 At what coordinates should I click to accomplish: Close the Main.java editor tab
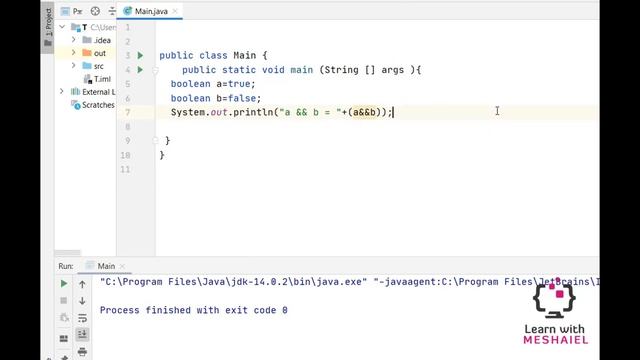tap(175, 11)
